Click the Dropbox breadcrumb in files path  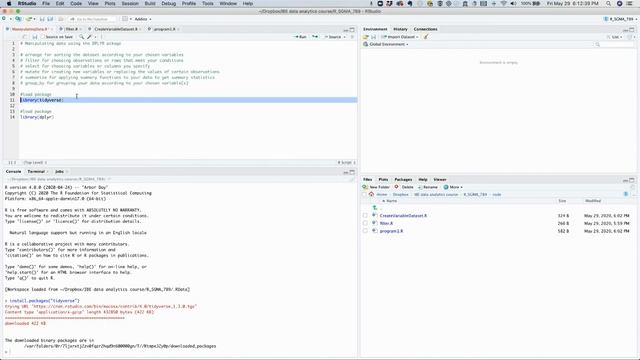[x=400, y=194]
